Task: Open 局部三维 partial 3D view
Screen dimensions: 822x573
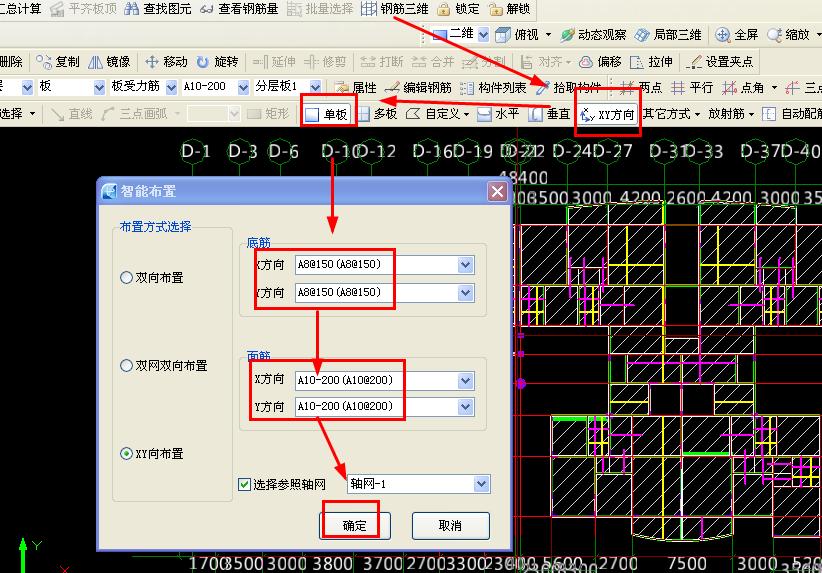Action: point(668,35)
